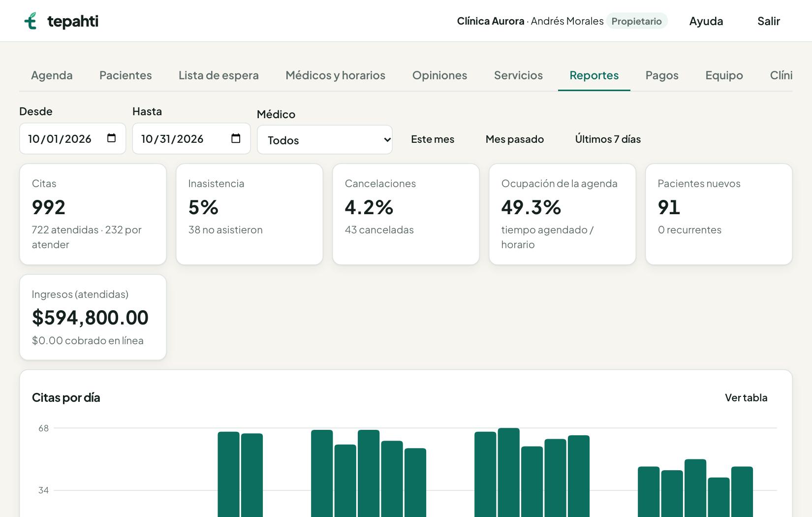Open the Médico dropdown set to Todos
Image resolution: width=812 pixels, height=517 pixels.
(325, 140)
